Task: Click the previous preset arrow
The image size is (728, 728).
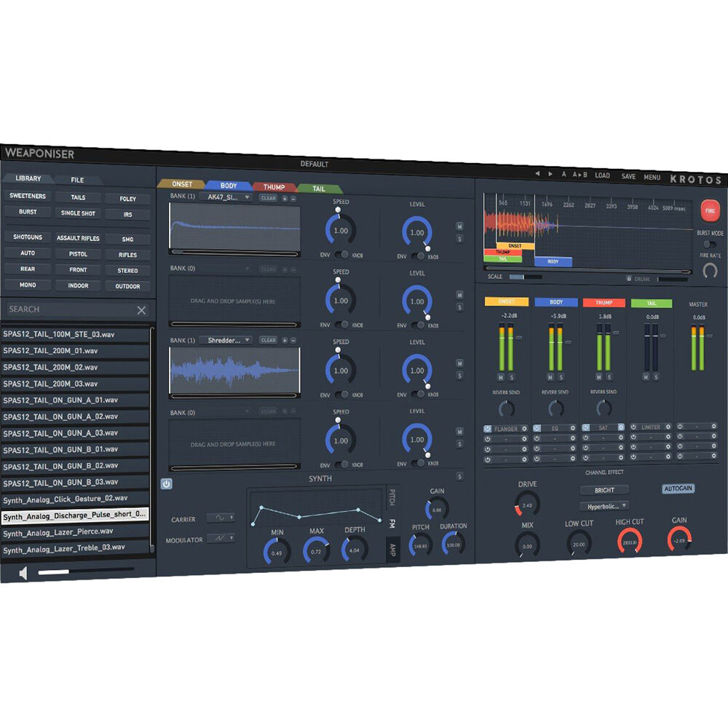Action: point(537,174)
